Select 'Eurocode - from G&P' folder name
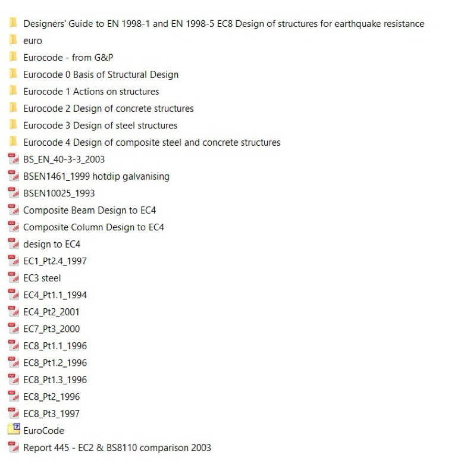476x476 pixels. click(x=68, y=57)
